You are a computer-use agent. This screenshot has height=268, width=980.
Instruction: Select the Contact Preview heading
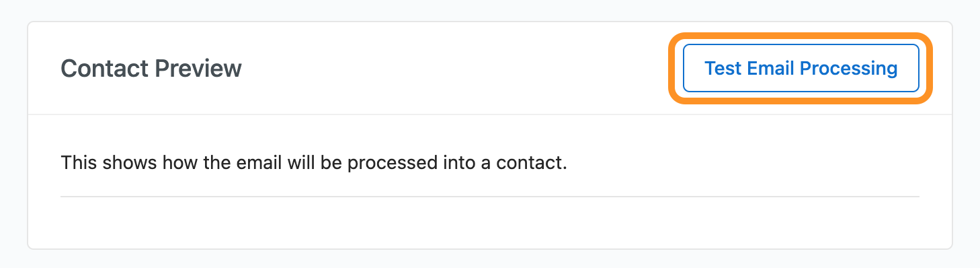click(151, 68)
